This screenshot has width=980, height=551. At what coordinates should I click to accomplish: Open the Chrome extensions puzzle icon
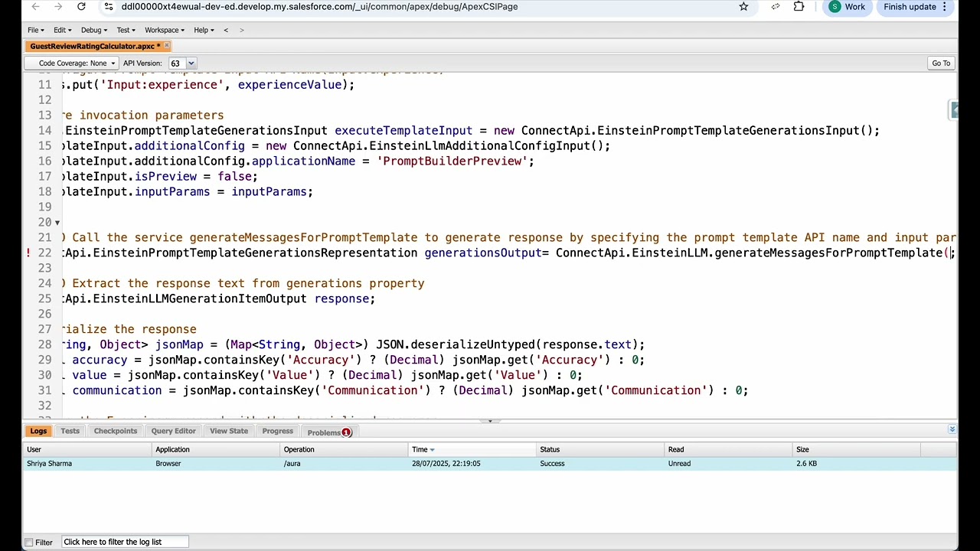[799, 7]
